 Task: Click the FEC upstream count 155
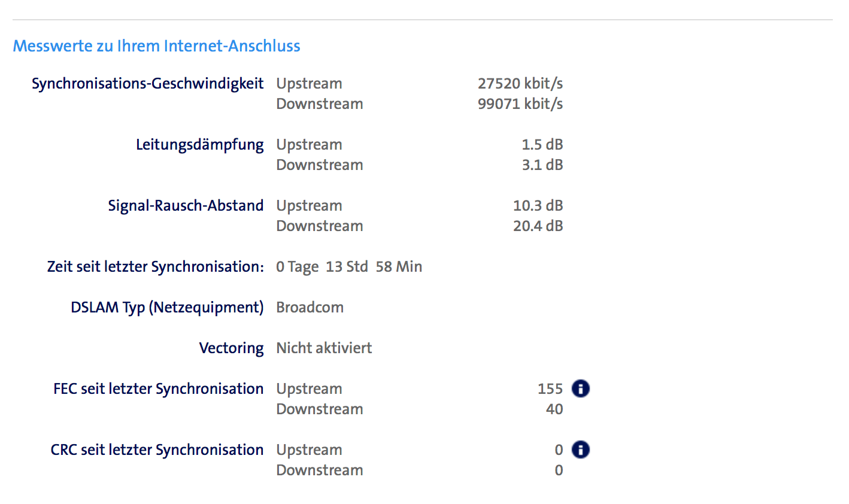click(550, 388)
